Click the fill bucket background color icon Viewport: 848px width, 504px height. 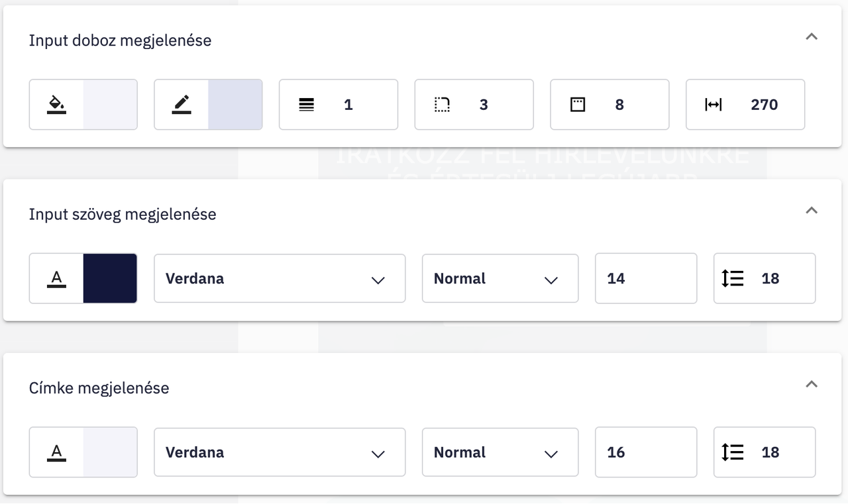(56, 105)
